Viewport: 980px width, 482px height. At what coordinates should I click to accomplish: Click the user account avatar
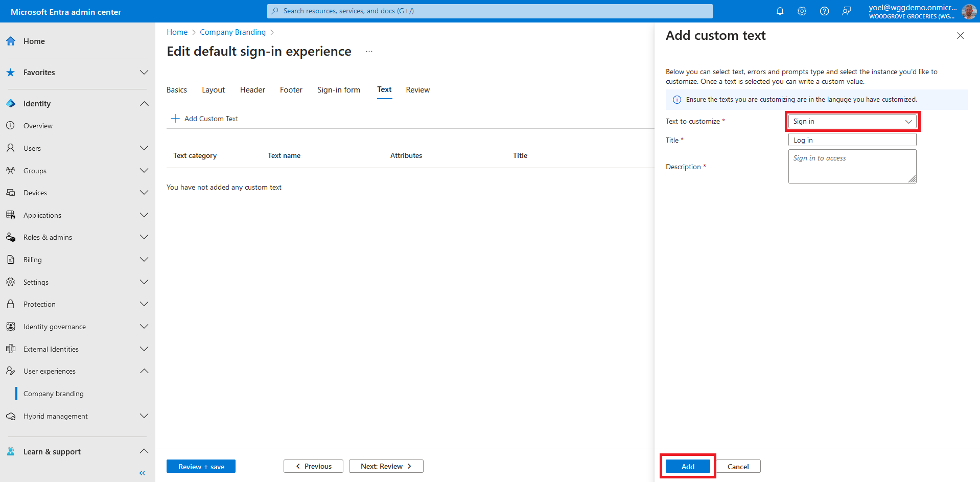click(969, 11)
